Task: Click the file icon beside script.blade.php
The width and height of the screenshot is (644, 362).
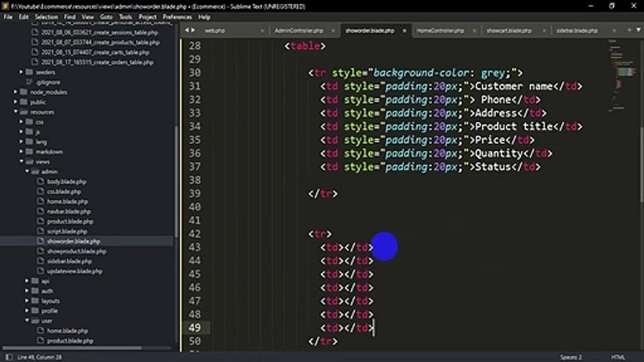Action: (x=40, y=231)
